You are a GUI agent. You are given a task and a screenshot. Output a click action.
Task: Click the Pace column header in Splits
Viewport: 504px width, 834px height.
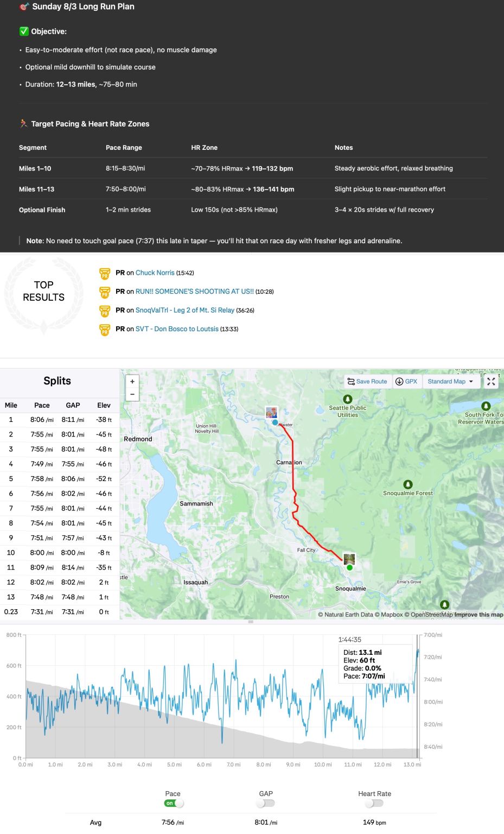click(42, 405)
